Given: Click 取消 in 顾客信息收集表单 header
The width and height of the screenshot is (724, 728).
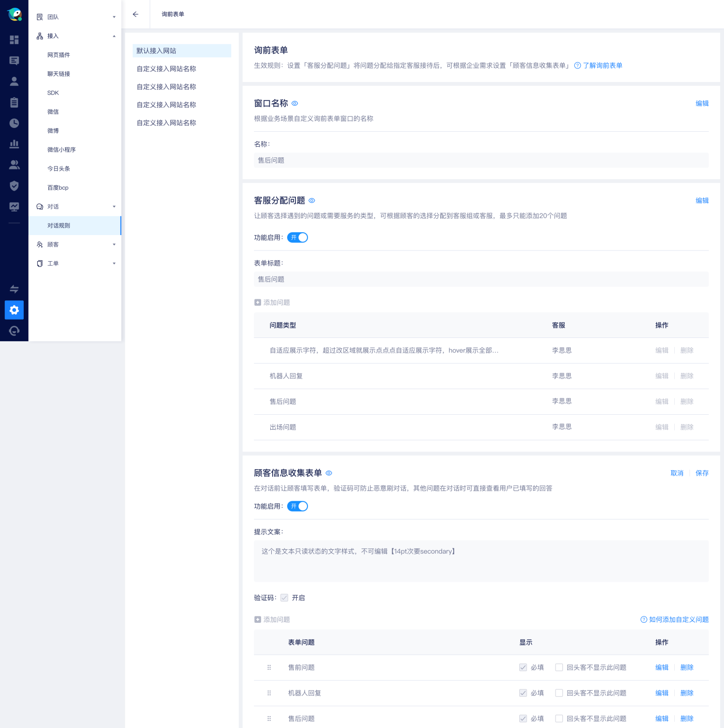Looking at the screenshot, I should tap(677, 473).
